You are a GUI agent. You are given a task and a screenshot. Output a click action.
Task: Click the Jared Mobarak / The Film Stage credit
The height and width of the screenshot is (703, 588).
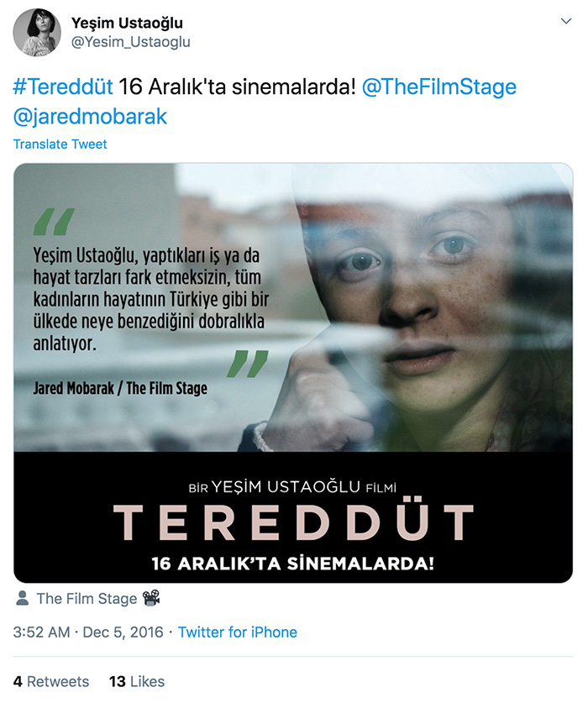[x=120, y=388]
